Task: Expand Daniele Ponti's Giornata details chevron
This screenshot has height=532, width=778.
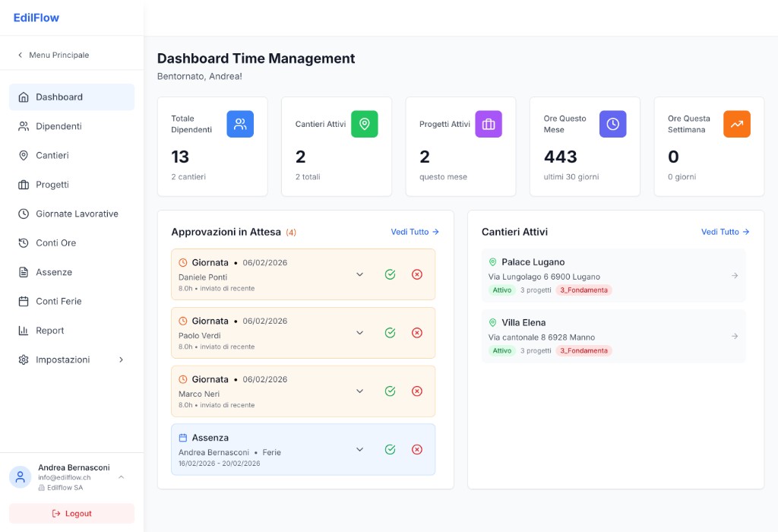Action: tap(360, 274)
